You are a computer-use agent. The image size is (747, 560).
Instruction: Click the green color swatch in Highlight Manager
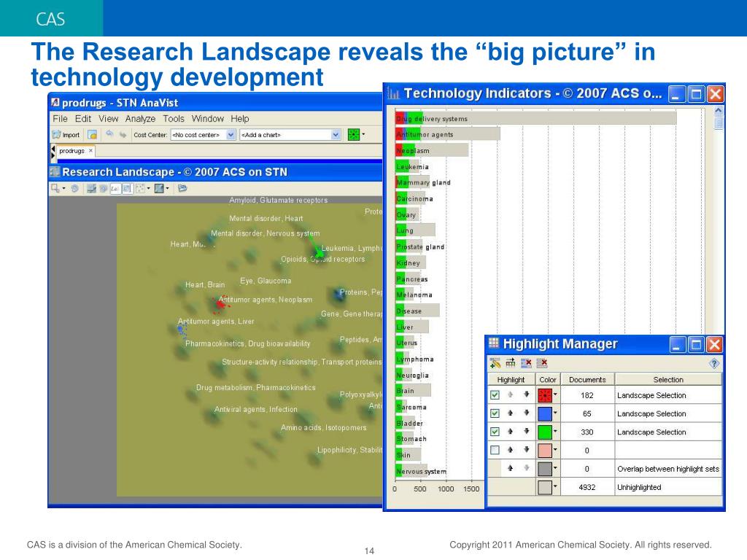[544, 432]
